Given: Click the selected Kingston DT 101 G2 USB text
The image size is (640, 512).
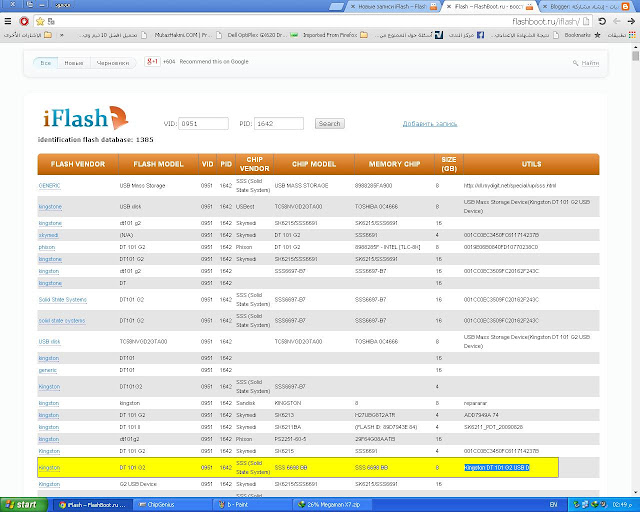Looking at the screenshot, I should (x=497, y=467).
